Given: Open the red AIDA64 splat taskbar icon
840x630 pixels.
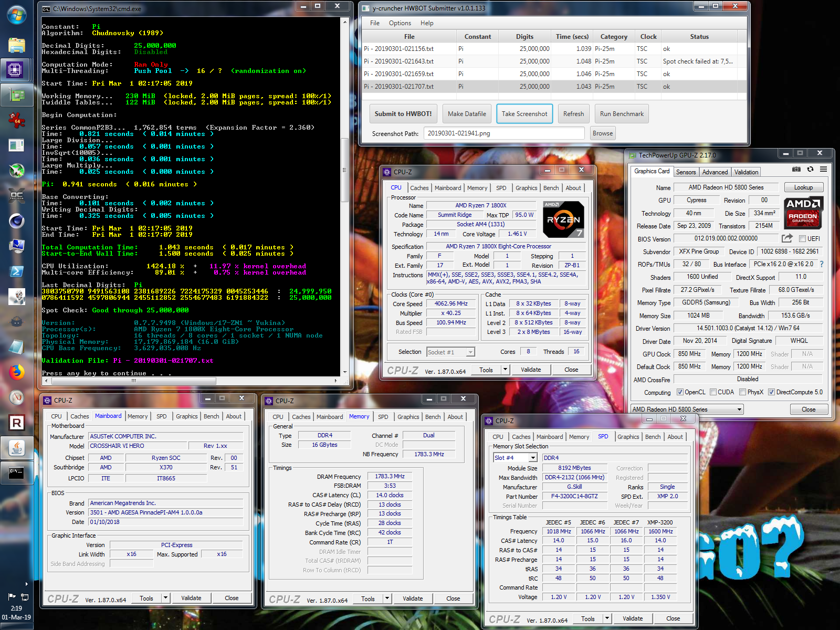Looking at the screenshot, I should [x=17, y=120].
